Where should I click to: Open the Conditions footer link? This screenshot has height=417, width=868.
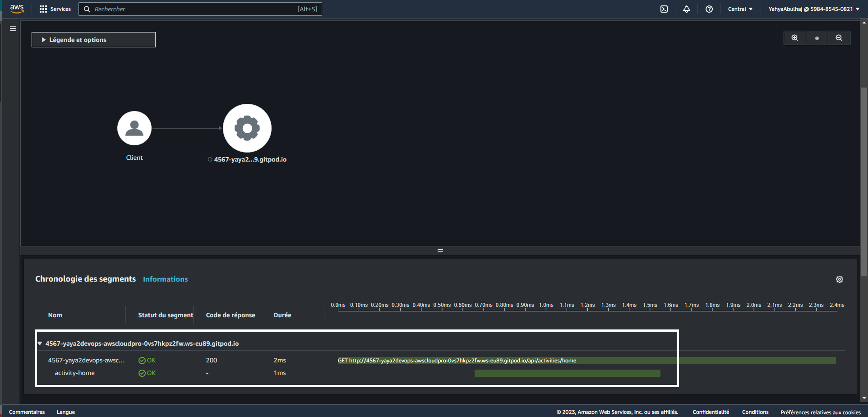click(x=755, y=412)
